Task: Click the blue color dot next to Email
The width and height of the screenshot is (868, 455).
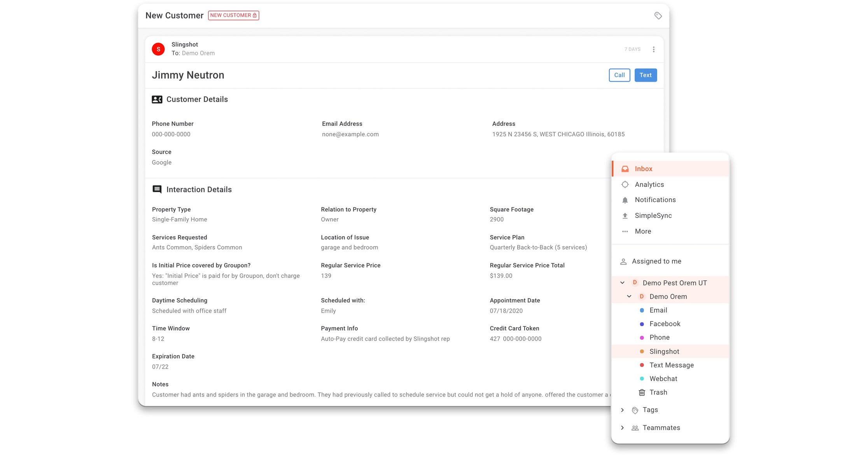Action: coord(641,310)
